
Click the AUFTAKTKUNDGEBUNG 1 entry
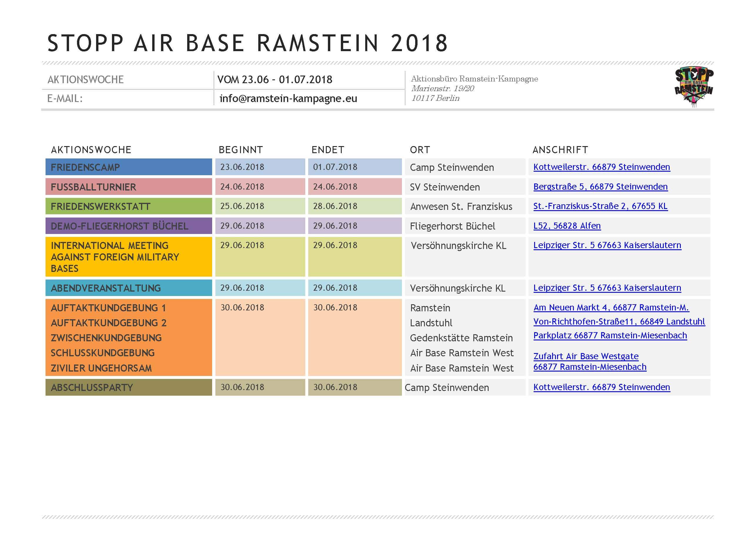click(x=108, y=308)
